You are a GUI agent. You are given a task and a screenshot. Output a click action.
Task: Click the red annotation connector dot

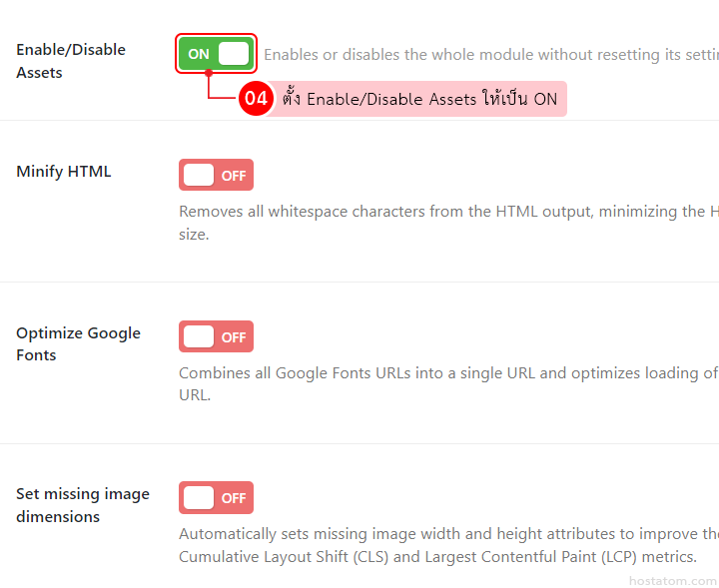(208, 73)
